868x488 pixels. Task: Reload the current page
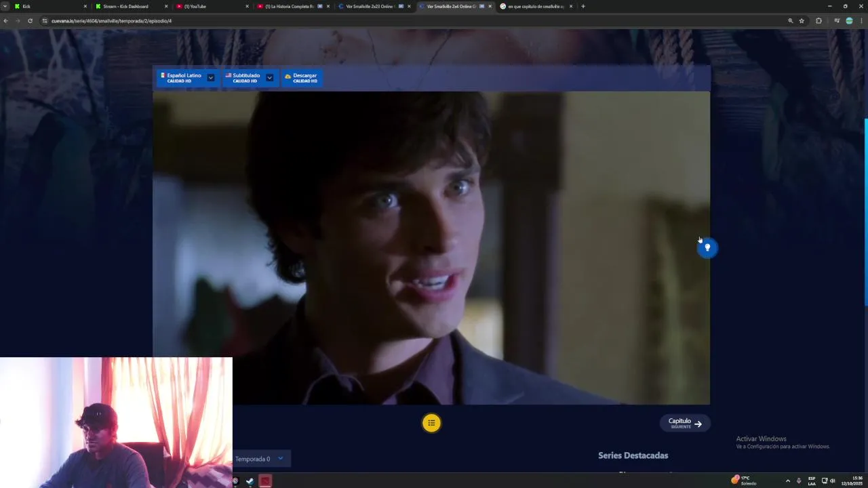(30, 21)
